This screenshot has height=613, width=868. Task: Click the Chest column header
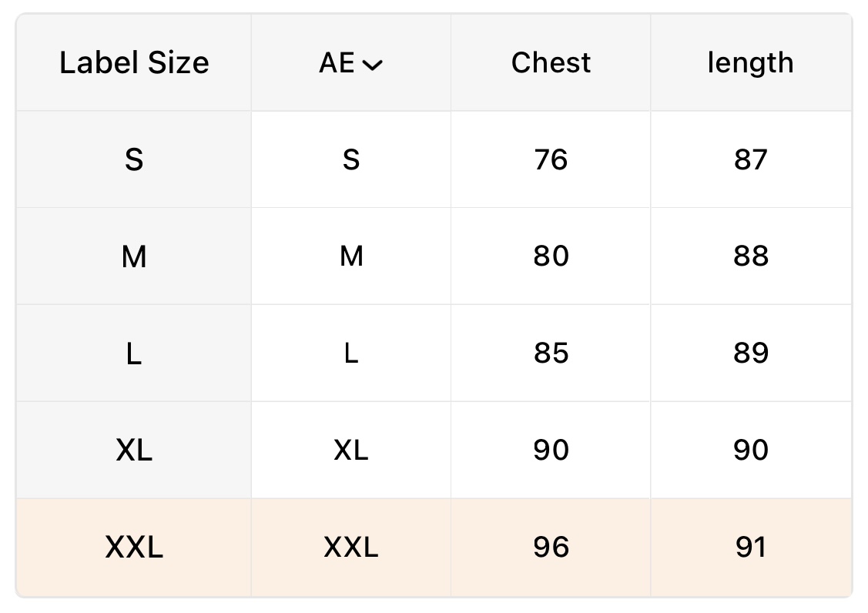pos(551,63)
